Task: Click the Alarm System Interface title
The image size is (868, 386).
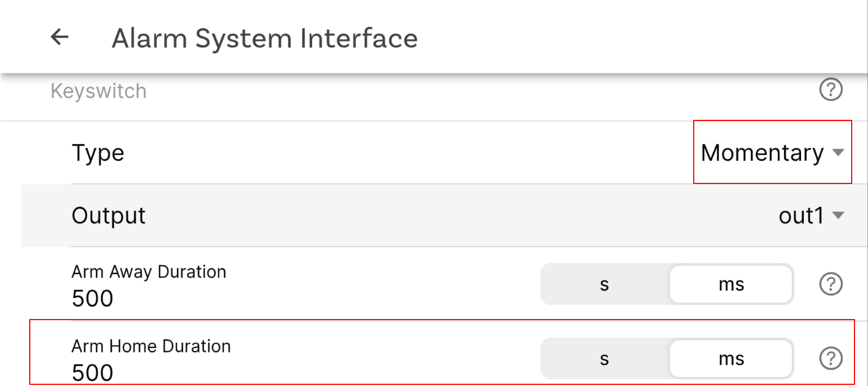Action: click(x=264, y=38)
